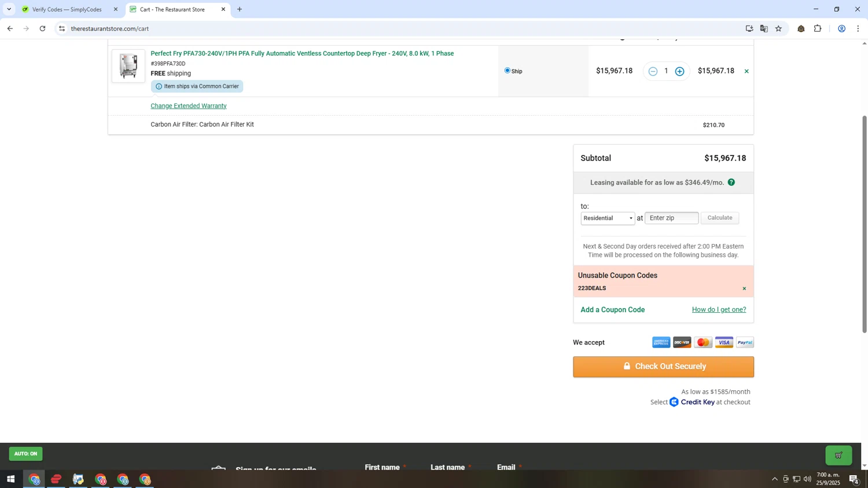This screenshot has height=488, width=868.
Task: Click common carrier info icon
Action: (x=159, y=86)
